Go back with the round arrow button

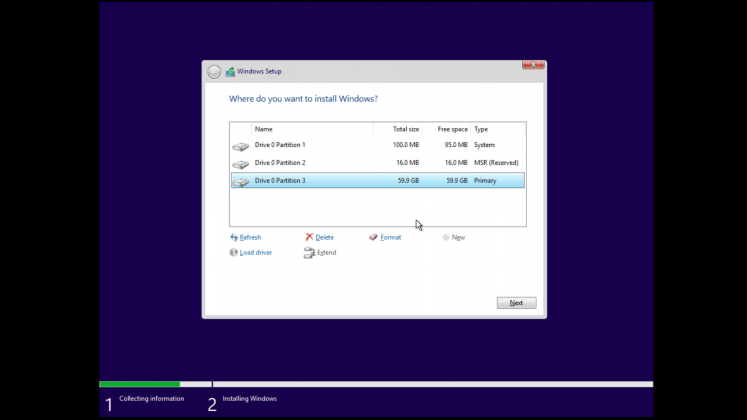tap(214, 72)
